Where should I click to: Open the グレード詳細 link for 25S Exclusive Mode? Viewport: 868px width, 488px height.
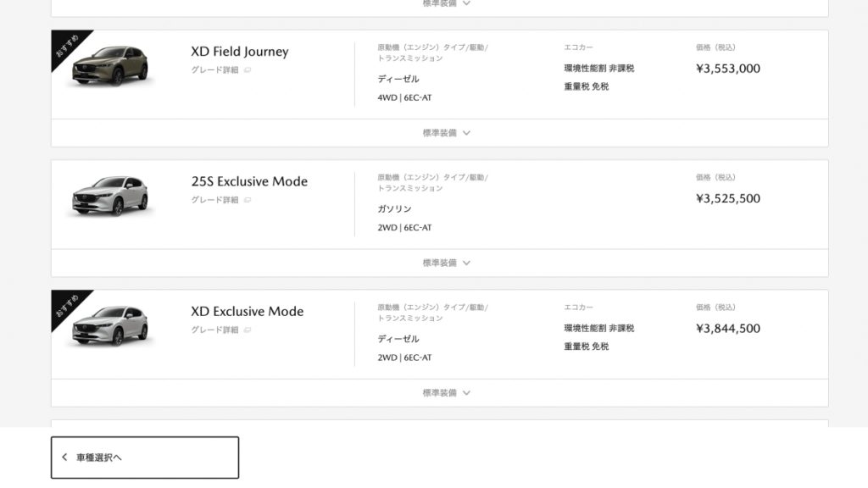coord(214,200)
